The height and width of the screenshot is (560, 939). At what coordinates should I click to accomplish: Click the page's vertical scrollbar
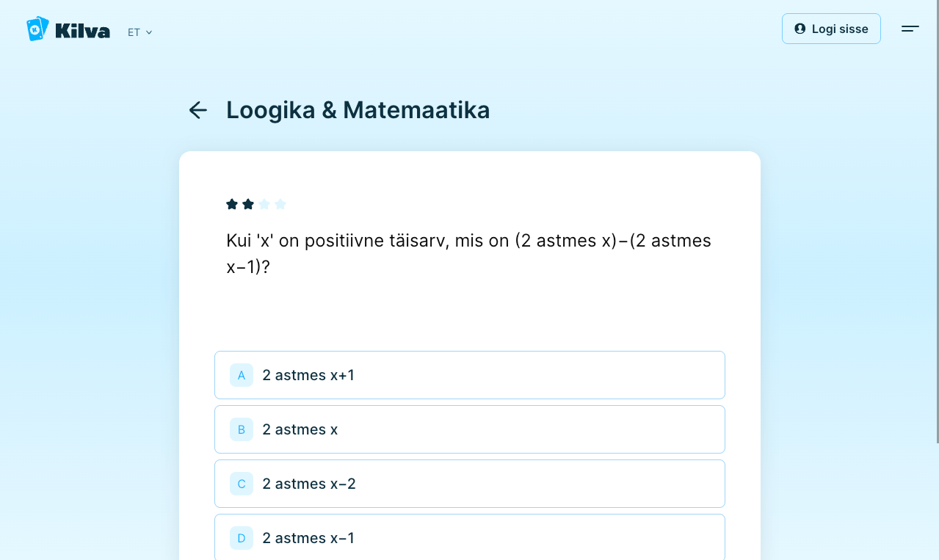(936, 220)
